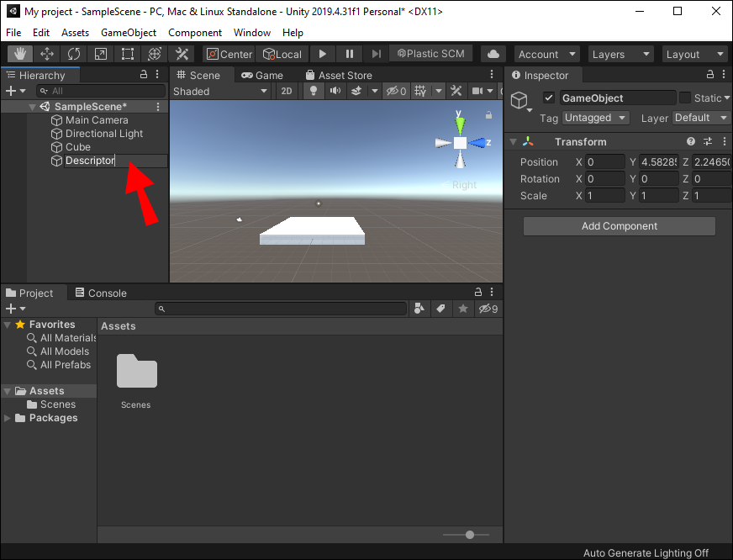Screen dimensions: 733x560
Task: Select the Rect Transform tool
Action: (x=128, y=54)
